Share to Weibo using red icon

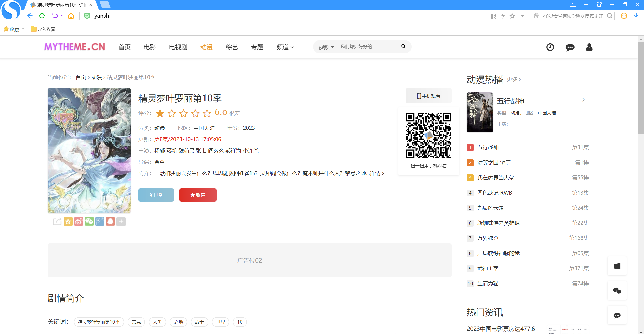pos(79,222)
